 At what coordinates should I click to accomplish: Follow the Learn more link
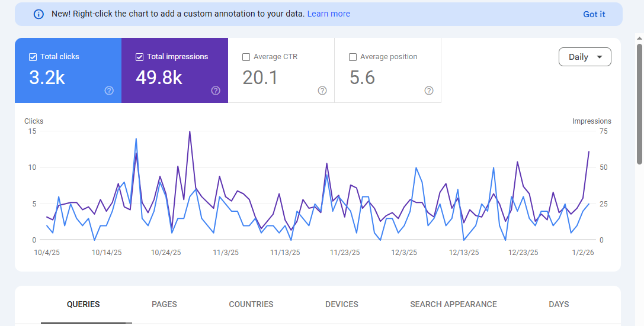point(328,14)
